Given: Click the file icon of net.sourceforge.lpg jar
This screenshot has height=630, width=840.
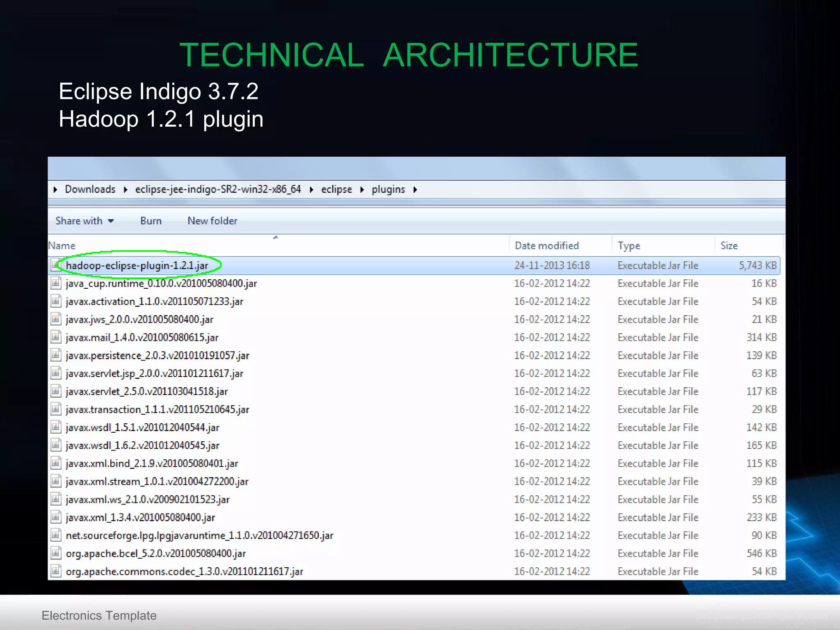Looking at the screenshot, I should click(56, 536).
